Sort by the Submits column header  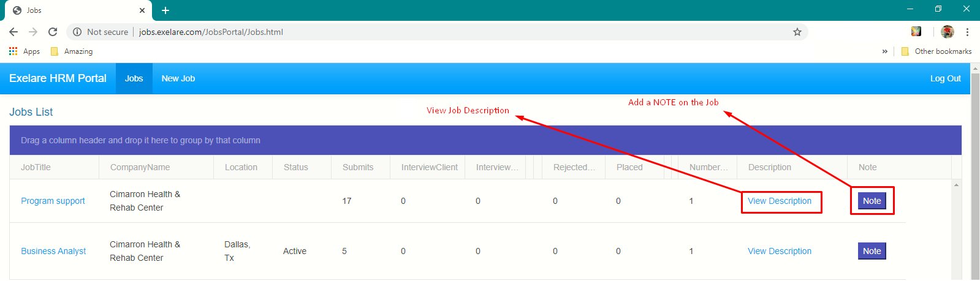click(360, 167)
